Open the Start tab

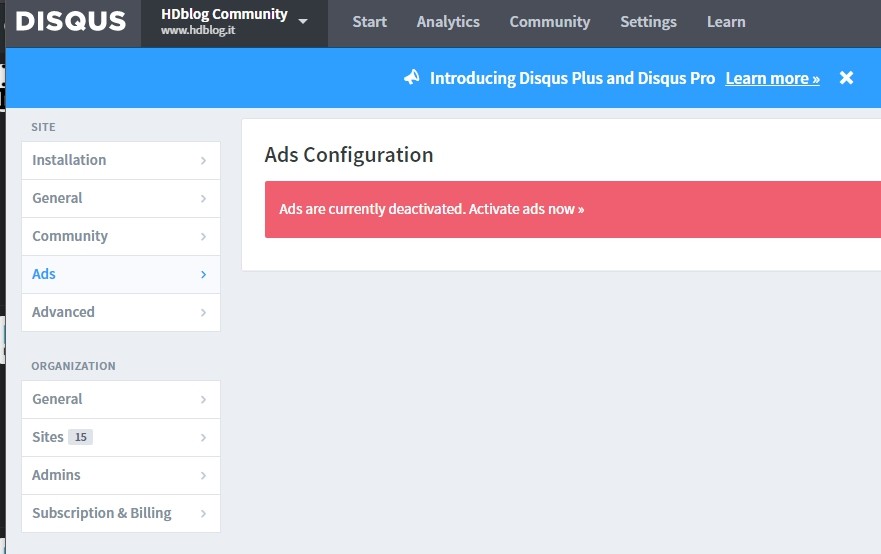[x=369, y=22]
